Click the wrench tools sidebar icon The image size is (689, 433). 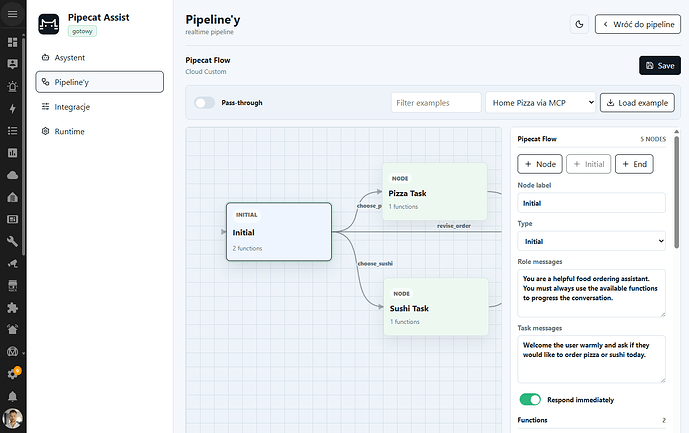coord(12,241)
